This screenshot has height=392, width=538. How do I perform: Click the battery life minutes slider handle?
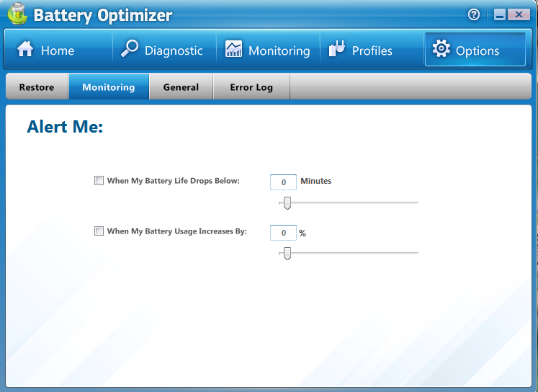tap(287, 203)
